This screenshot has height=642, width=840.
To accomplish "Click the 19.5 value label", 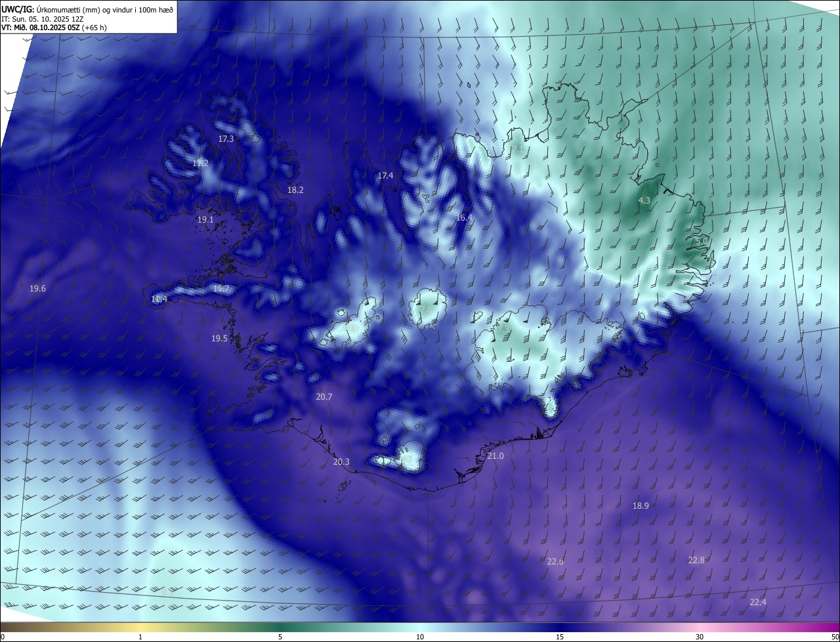I will (219, 339).
